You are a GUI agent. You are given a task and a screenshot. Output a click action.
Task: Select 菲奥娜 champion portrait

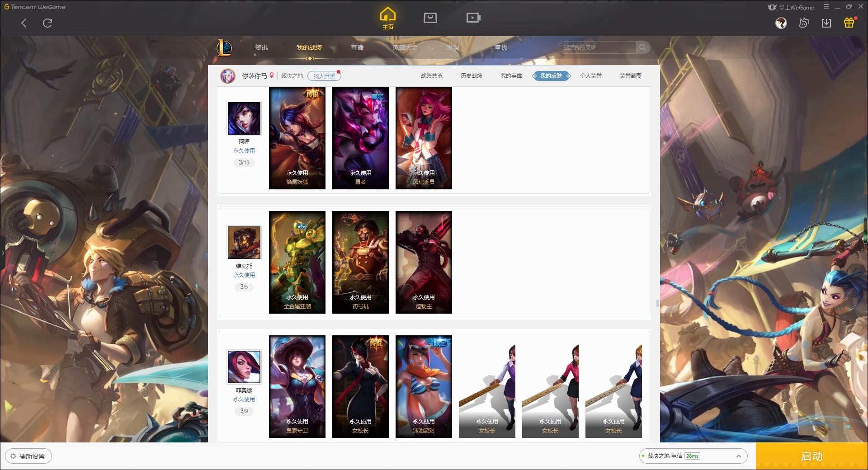[244, 367]
